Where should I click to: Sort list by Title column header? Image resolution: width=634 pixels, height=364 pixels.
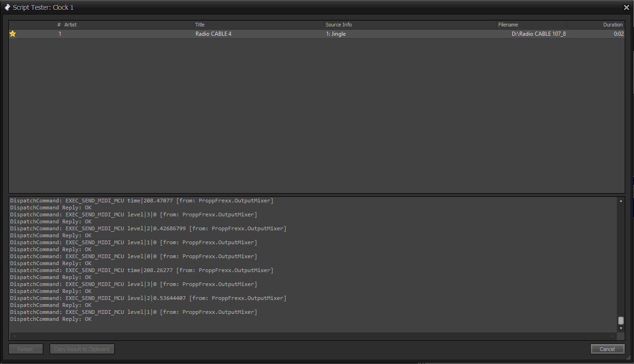pyautogui.click(x=200, y=25)
